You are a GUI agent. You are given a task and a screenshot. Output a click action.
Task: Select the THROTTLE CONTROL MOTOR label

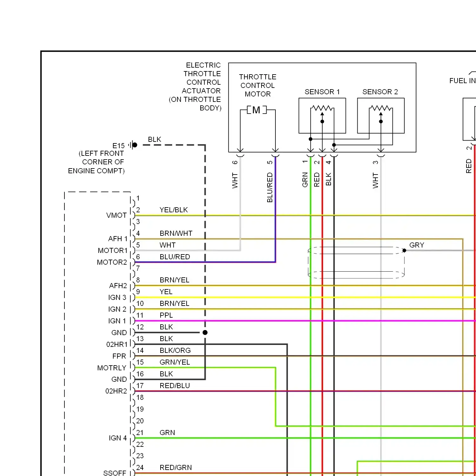coord(258,85)
